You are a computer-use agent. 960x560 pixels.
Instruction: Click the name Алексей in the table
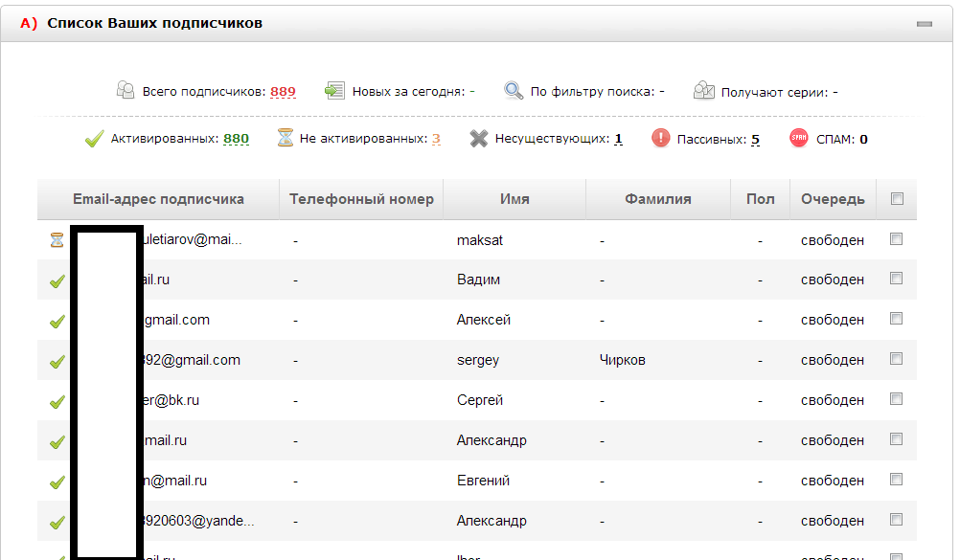click(x=484, y=320)
